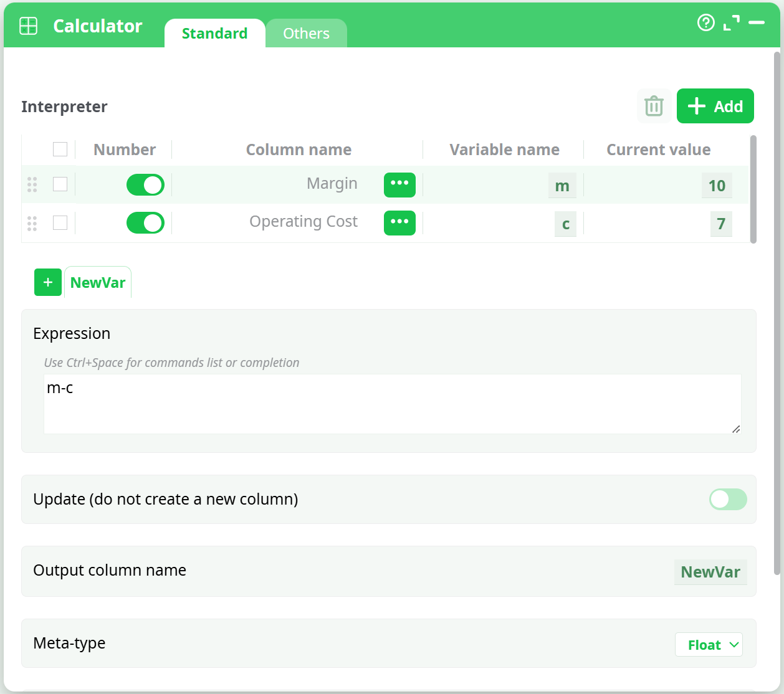Click the Margin variable name field m

[562, 186]
